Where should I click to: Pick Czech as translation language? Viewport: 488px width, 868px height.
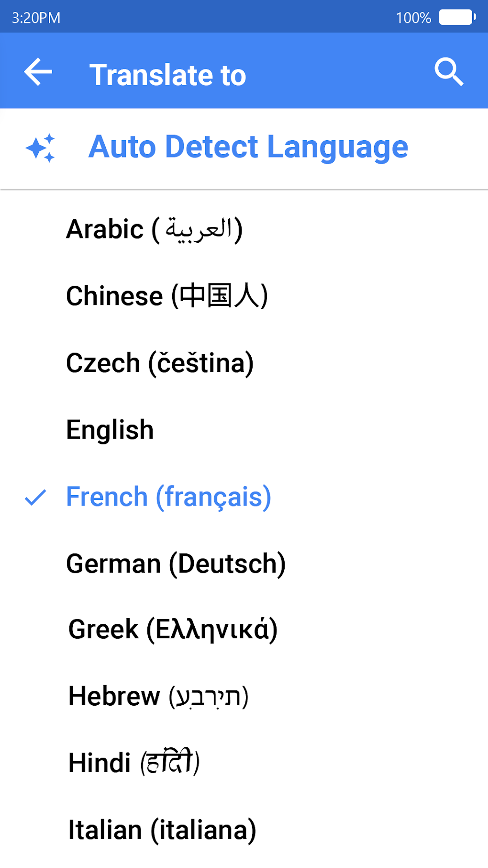[160, 362]
